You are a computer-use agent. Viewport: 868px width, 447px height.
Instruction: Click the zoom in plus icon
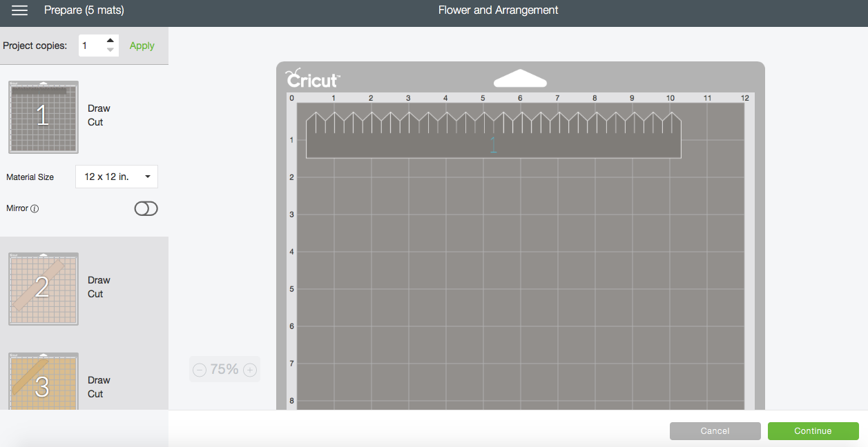250,370
